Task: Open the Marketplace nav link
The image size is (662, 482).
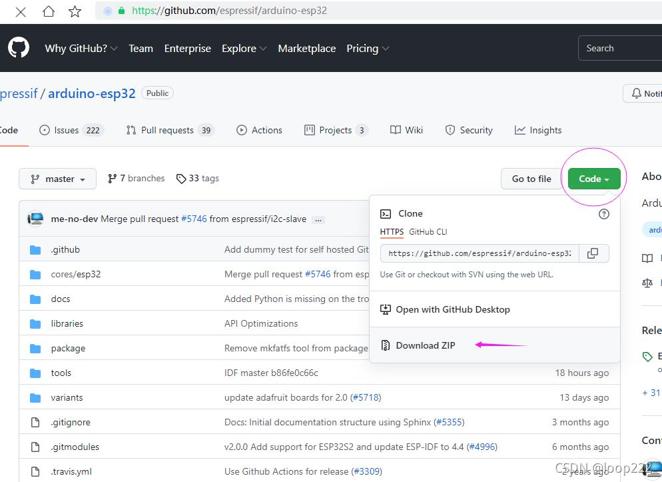Action: [x=307, y=49]
